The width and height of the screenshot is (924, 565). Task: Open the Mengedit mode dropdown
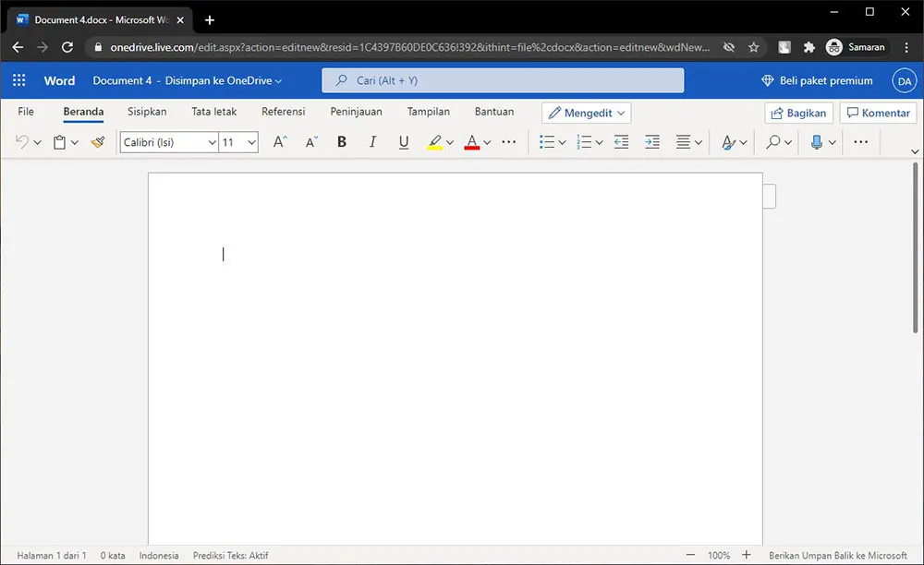586,112
